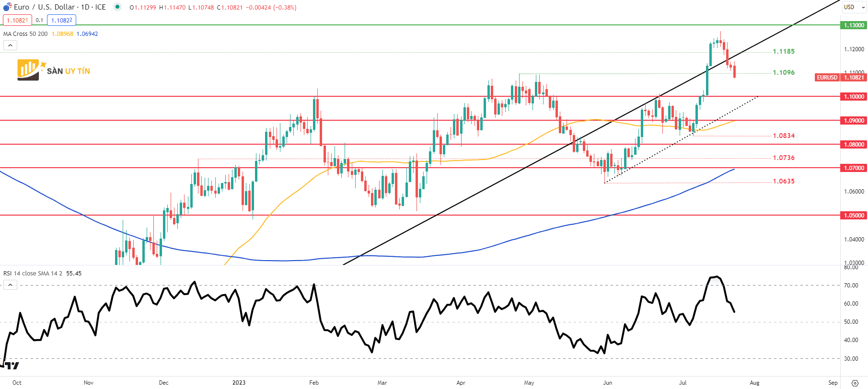The height and width of the screenshot is (389, 868).
Task: Click the TradingView logo
Action: click(11, 366)
